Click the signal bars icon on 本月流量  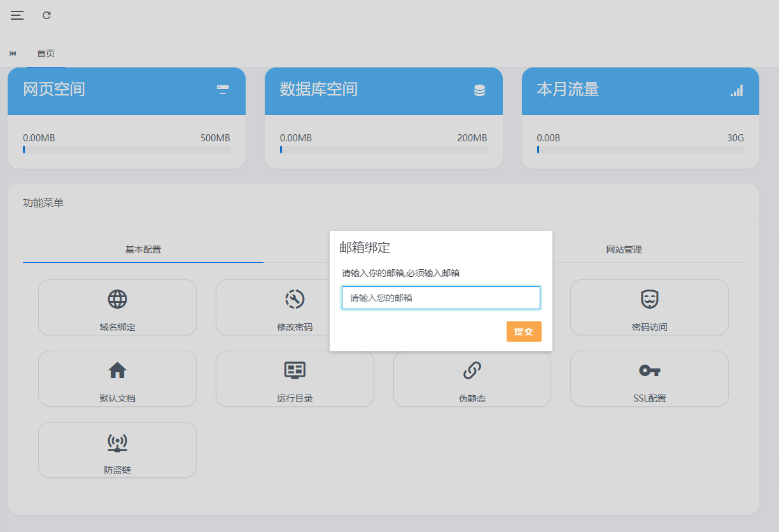coord(736,90)
